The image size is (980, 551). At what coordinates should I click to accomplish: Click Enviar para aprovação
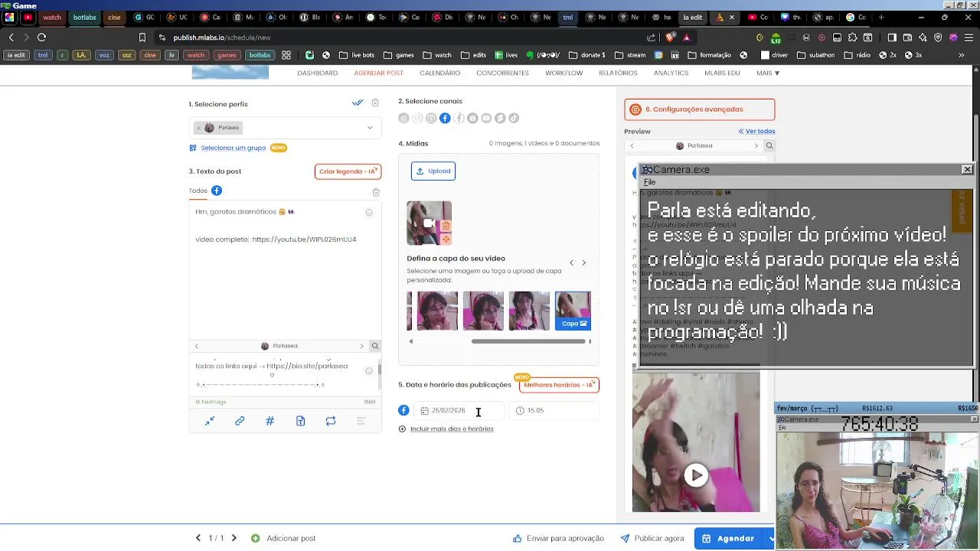pos(558,538)
